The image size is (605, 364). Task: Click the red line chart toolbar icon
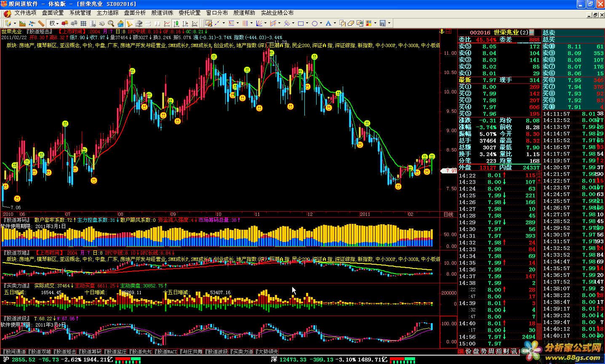coord(166,24)
